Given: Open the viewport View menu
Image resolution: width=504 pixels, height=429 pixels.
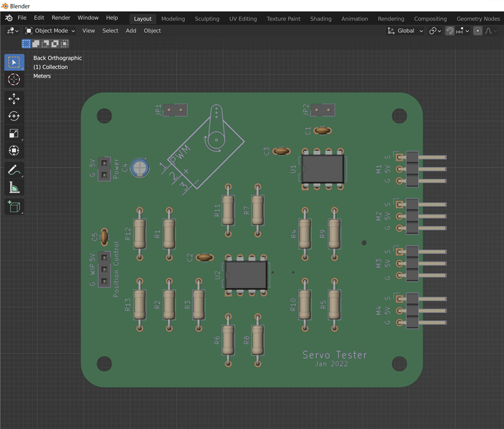Looking at the screenshot, I should click(x=88, y=31).
